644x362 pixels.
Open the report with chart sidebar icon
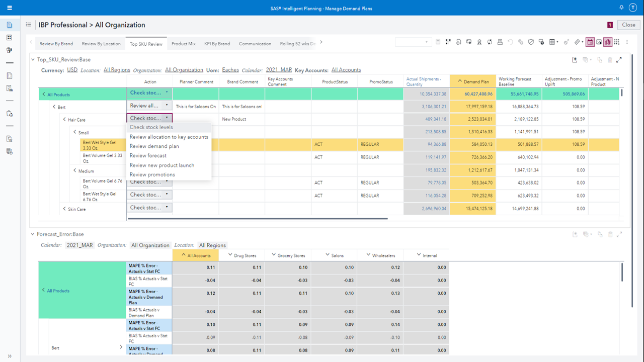[9, 88]
